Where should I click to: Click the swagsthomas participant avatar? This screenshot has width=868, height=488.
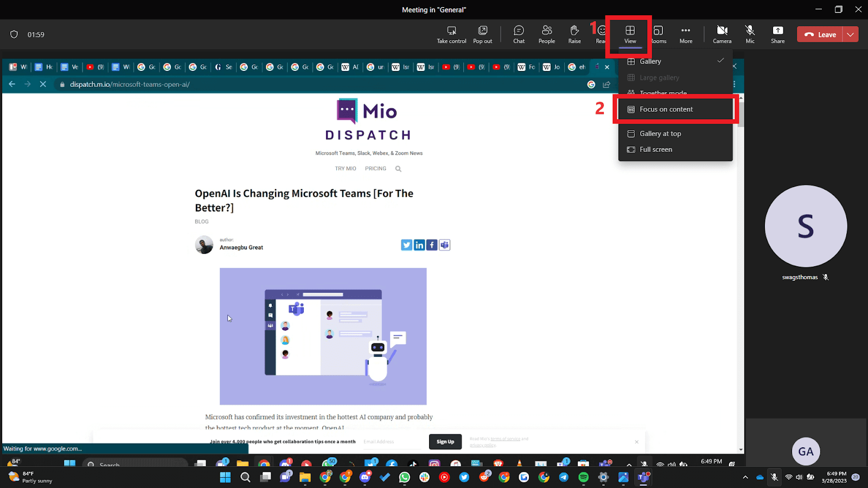(x=806, y=226)
